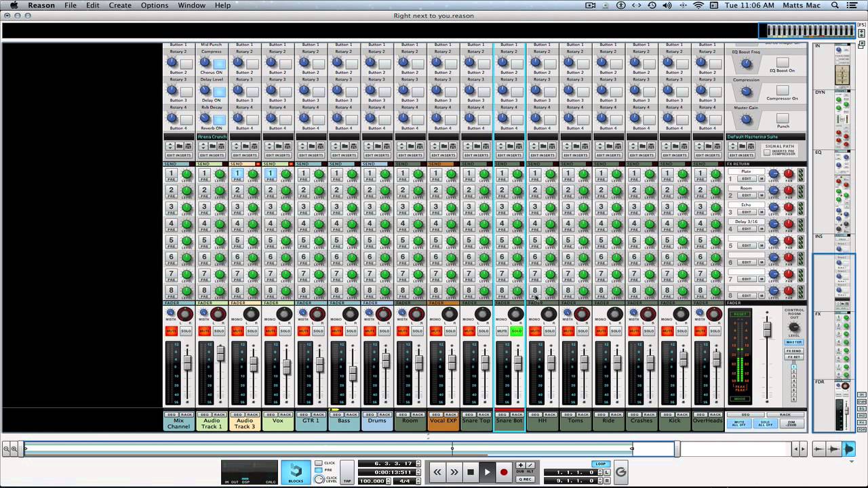Mute the Snare Bot channel
868x488 pixels.
click(x=502, y=331)
